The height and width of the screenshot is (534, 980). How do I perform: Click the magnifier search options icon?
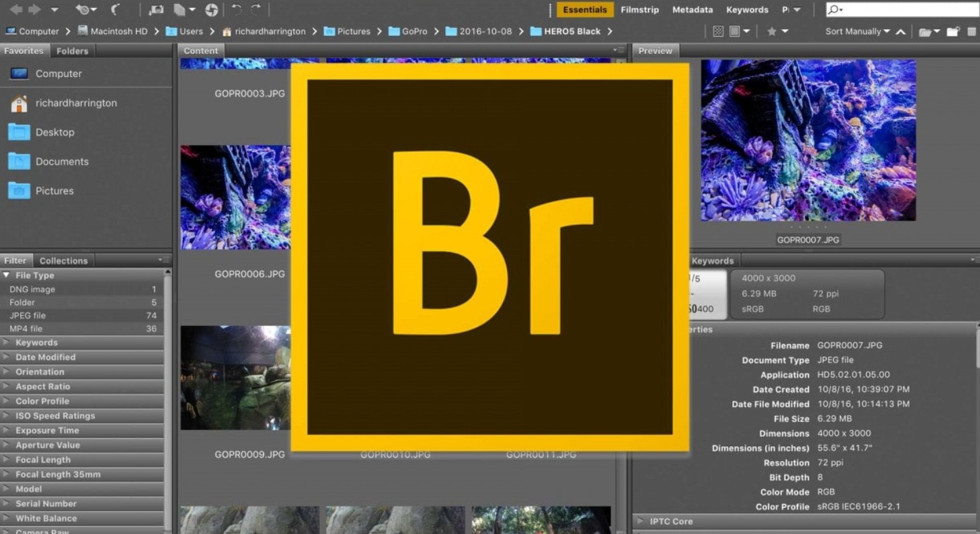tap(835, 9)
